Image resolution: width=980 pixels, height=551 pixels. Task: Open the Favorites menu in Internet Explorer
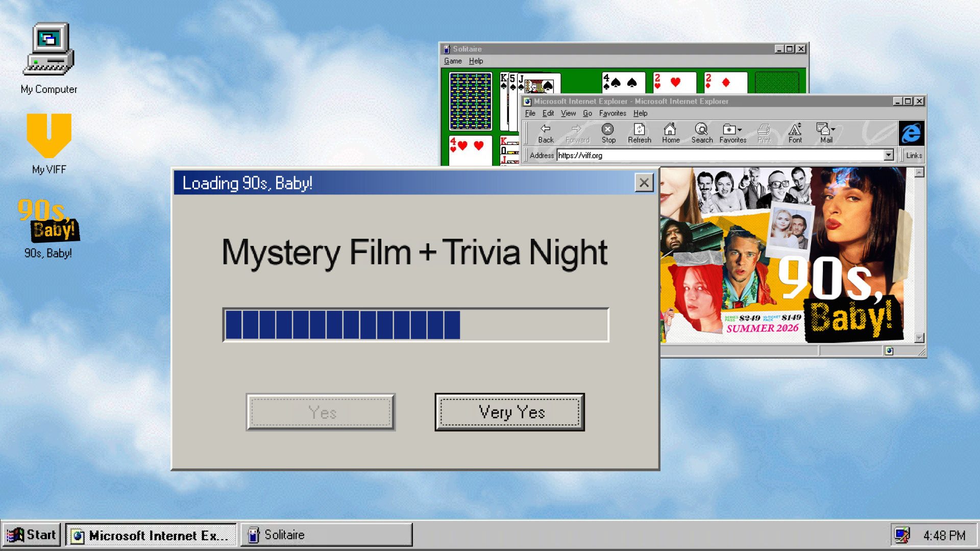612,114
